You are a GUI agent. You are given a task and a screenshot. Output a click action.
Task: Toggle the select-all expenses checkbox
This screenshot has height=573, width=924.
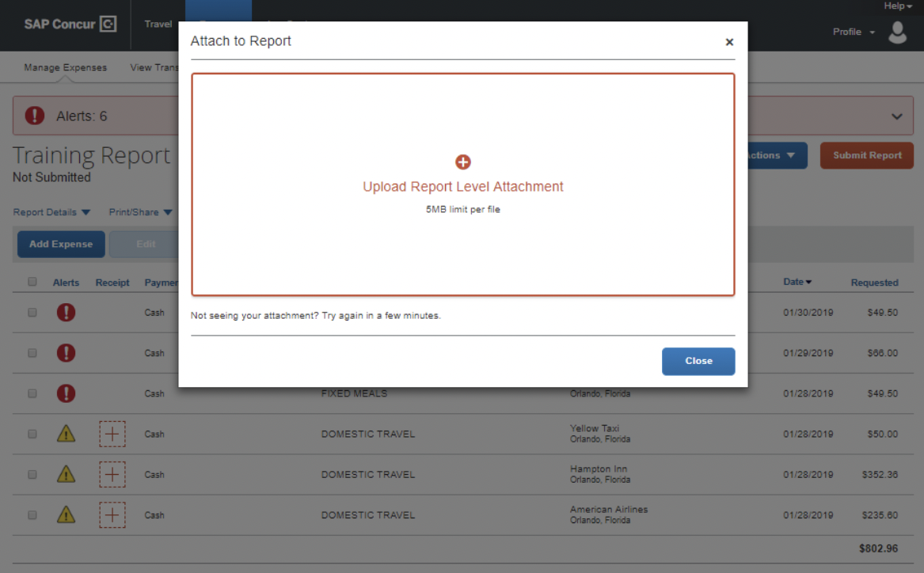32,282
